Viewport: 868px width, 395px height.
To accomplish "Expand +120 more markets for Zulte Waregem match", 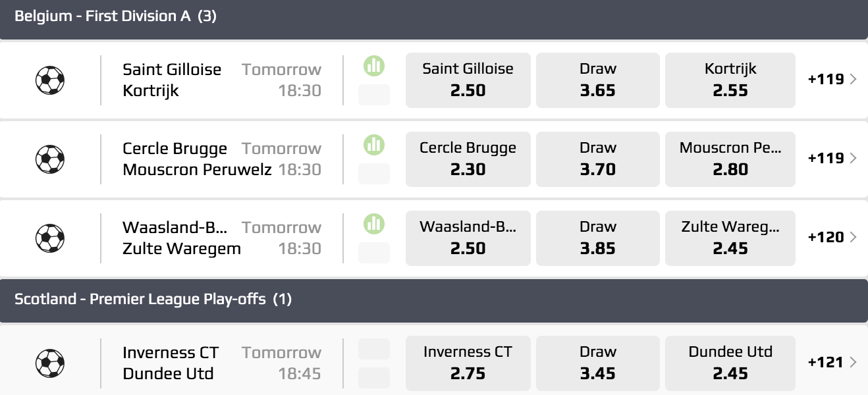I will (832, 238).
